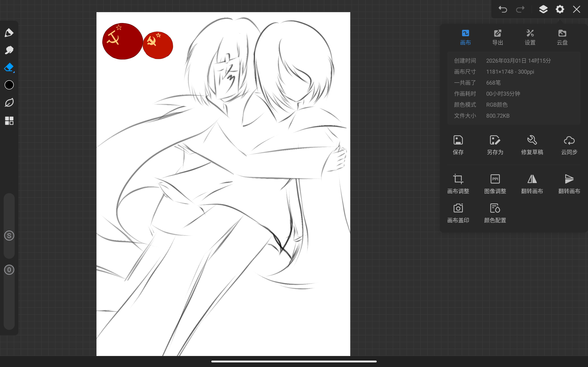Open the layers panel
588x367 pixels.
[543, 9]
